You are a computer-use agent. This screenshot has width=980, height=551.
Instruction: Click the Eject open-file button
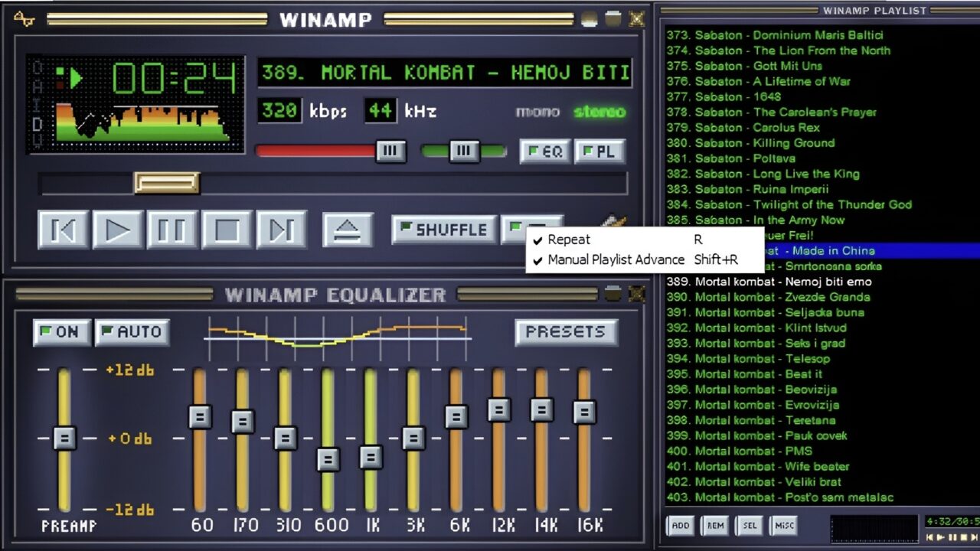point(348,230)
